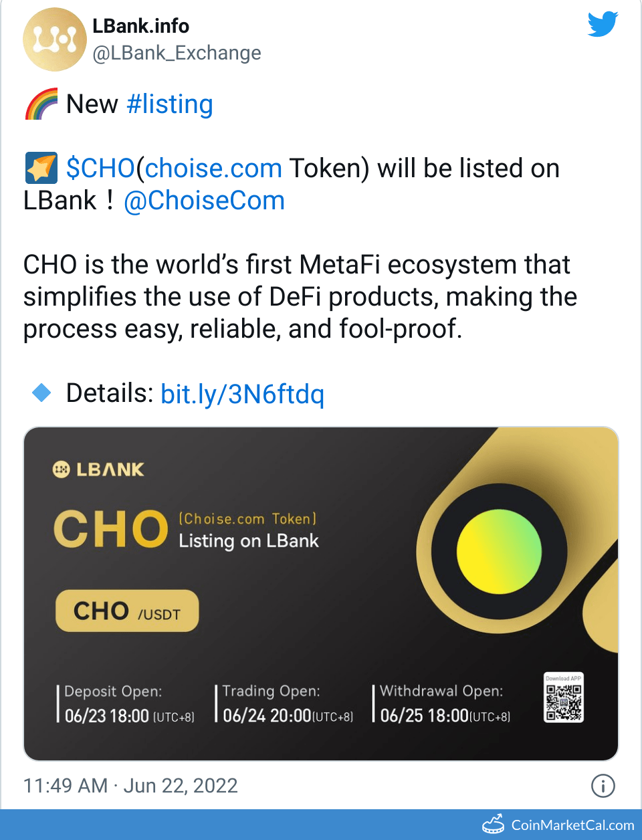Open the choise.com token link
Screen dimensions: 642x840
pyautogui.click(x=213, y=168)
